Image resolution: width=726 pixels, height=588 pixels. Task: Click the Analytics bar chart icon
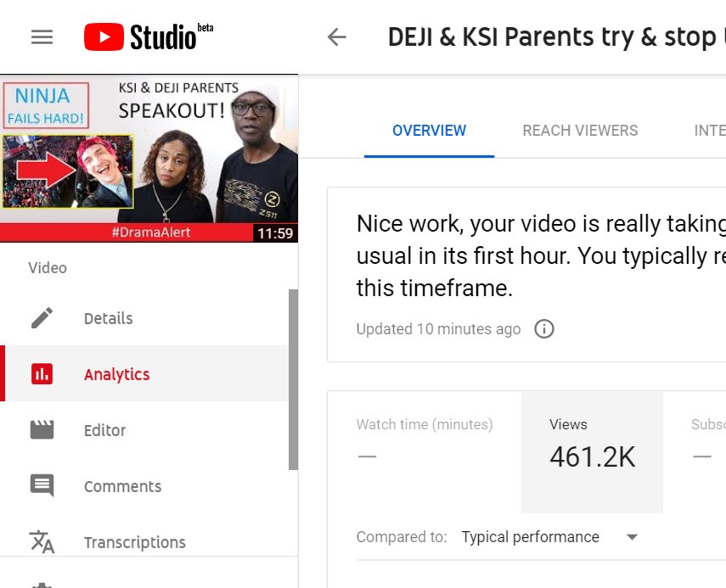click(42, 374)
